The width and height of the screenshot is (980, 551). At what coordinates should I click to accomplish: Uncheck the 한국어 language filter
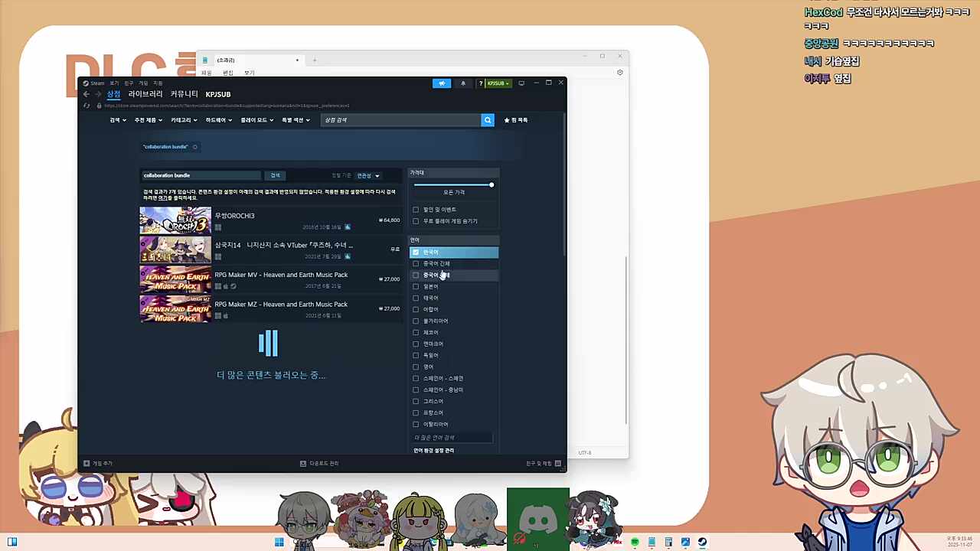tap(416, 252)
